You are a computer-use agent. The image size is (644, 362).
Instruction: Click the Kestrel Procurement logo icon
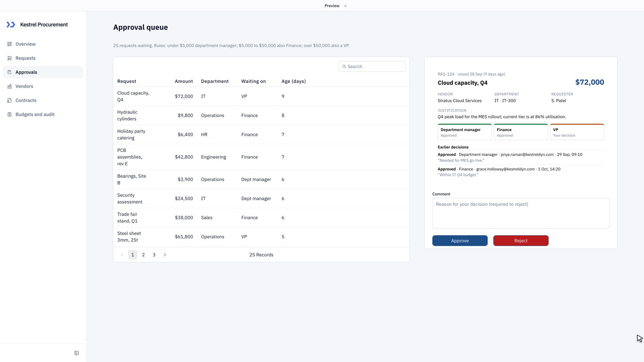[x=11, y=25]
